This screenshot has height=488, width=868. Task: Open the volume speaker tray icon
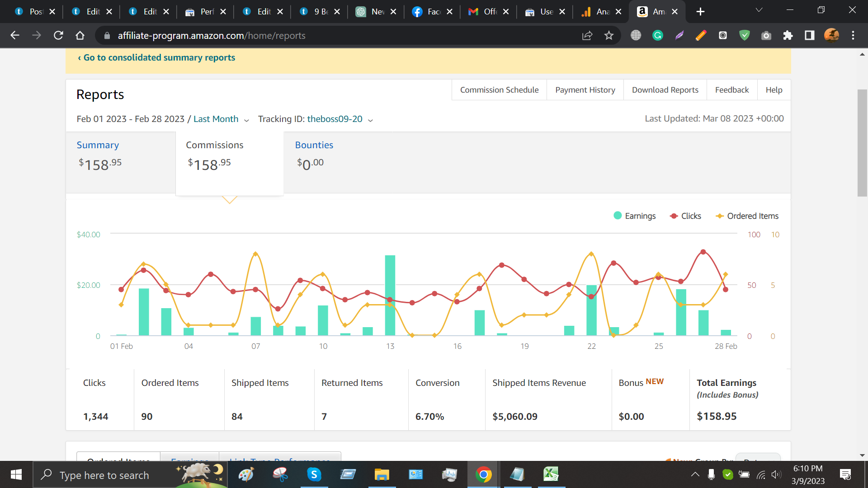pyautogui.click(x=776, y=474)
